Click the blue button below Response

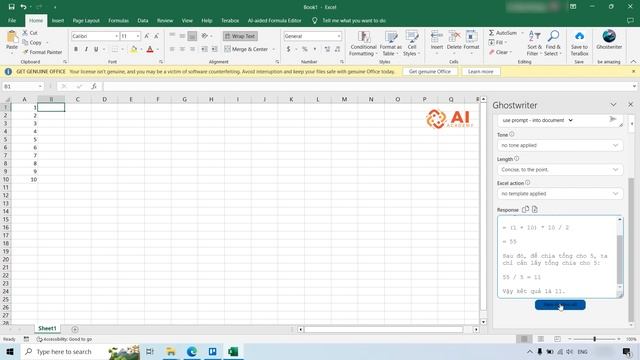560,305
